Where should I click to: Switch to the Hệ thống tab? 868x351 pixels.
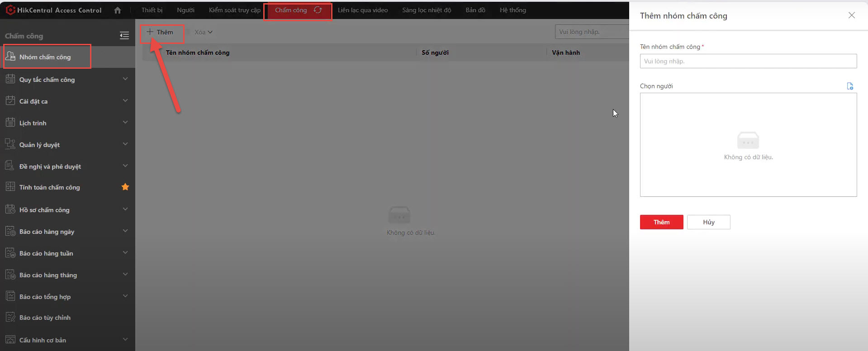coord(512,10)
